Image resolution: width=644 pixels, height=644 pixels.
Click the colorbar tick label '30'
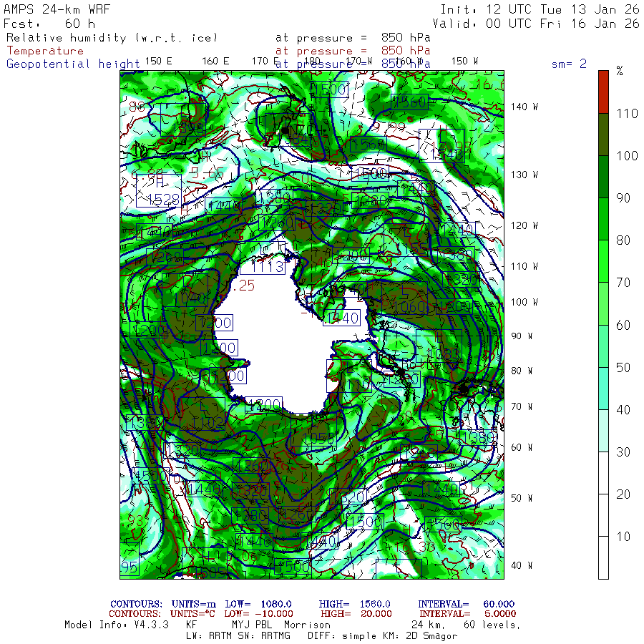point(623,452)
